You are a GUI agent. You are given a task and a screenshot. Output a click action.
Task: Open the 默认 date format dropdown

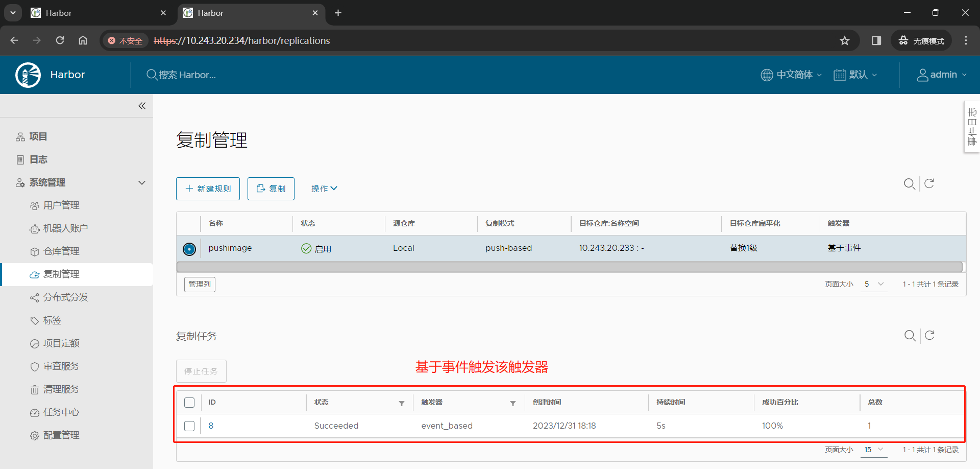pyautogui.click(x=855, y=75)
